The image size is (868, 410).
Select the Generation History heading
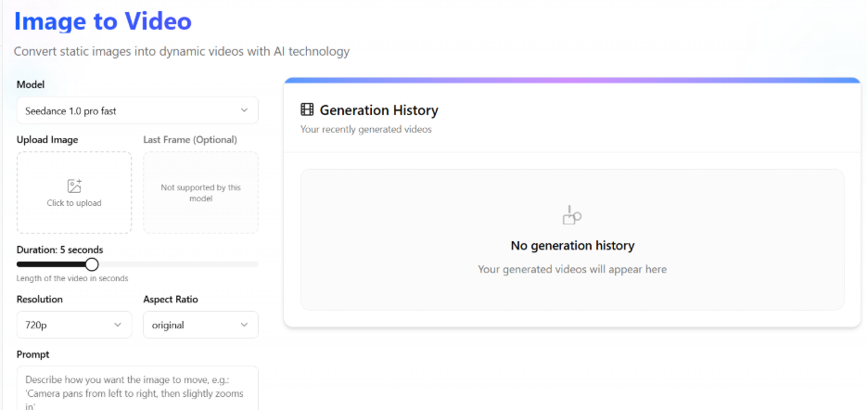[378, 110]
